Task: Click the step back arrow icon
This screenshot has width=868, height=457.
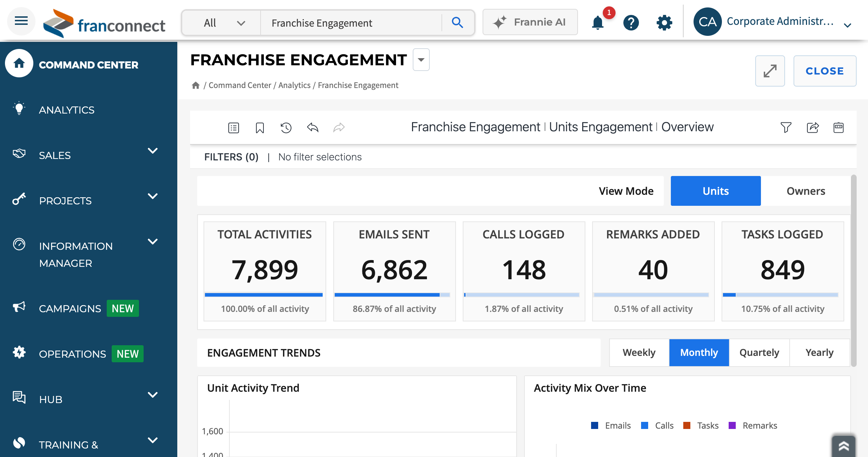Action: tap(312, 127)
